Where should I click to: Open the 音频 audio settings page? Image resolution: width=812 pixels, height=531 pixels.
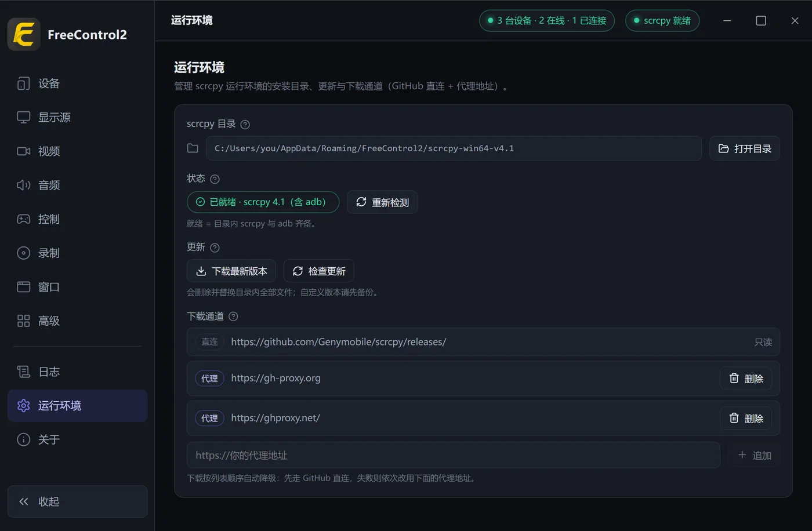click(x=77, y=185)
